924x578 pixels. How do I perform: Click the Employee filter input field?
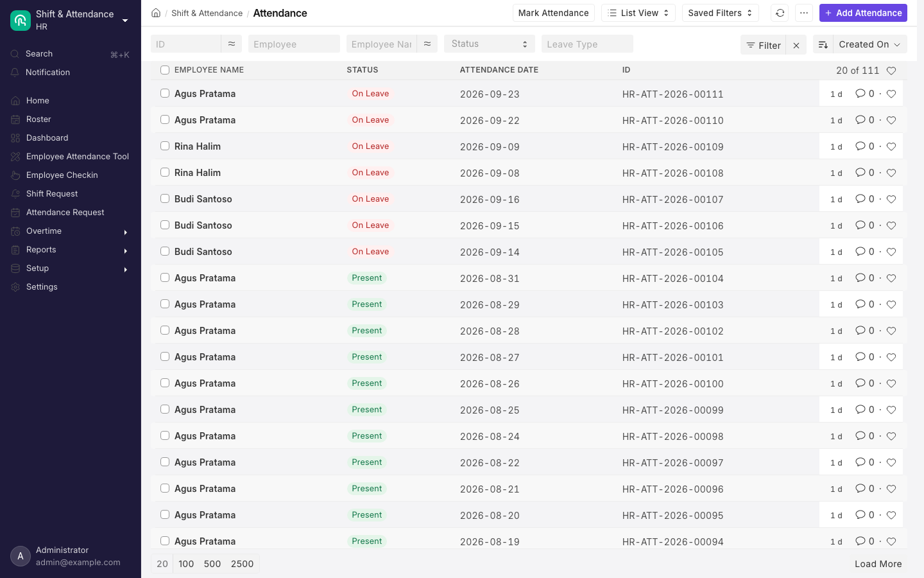coord(294,44)
